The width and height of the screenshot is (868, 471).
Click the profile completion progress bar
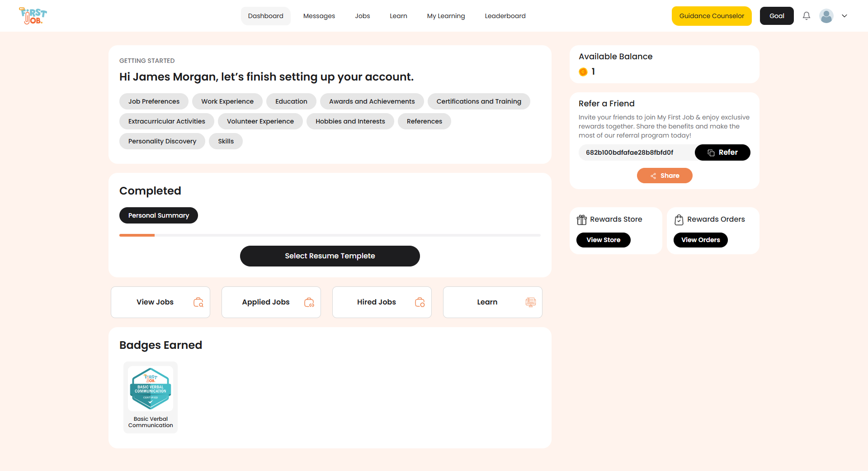click(x=330, y=235)
